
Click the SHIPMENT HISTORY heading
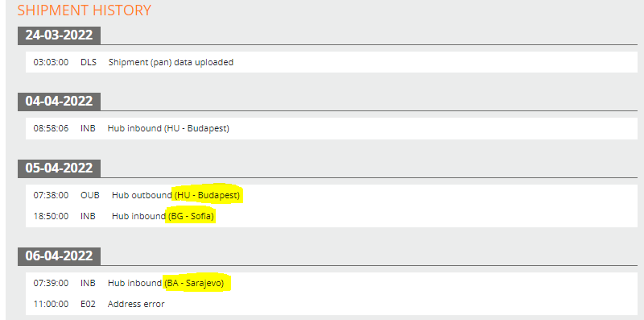(85, 10)
